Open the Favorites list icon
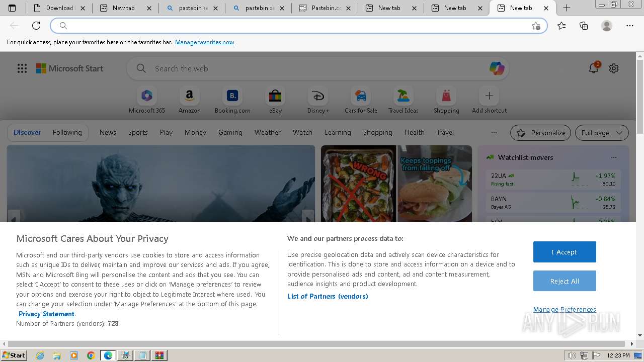The image size is (644, 362). pos(561,26)
